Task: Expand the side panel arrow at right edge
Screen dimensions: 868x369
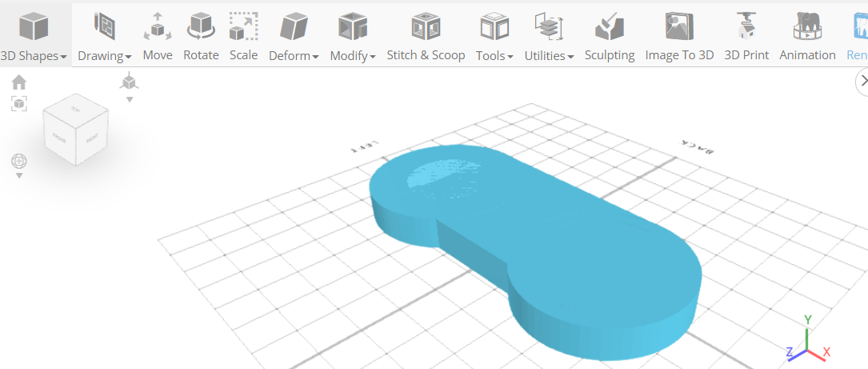Action: [863, 81]
